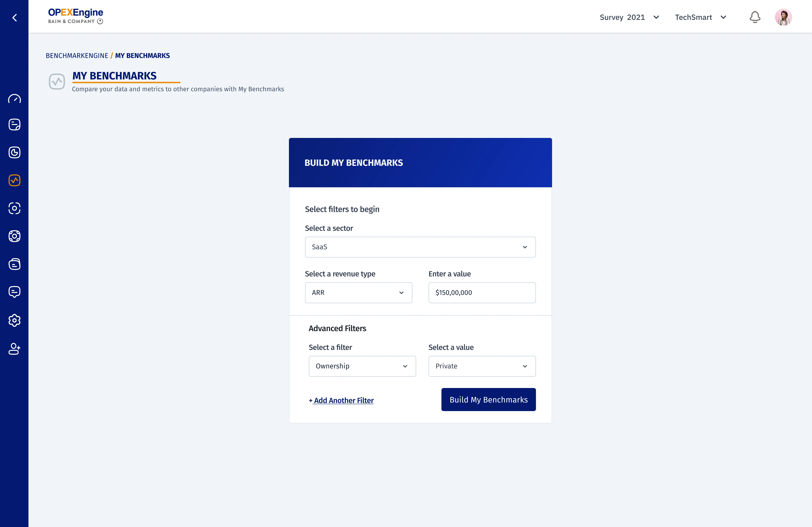The width and height of the screenshot is (812, 527).
Task: Expand the Survey 2021 dropdown
Action: coord(629,17)
